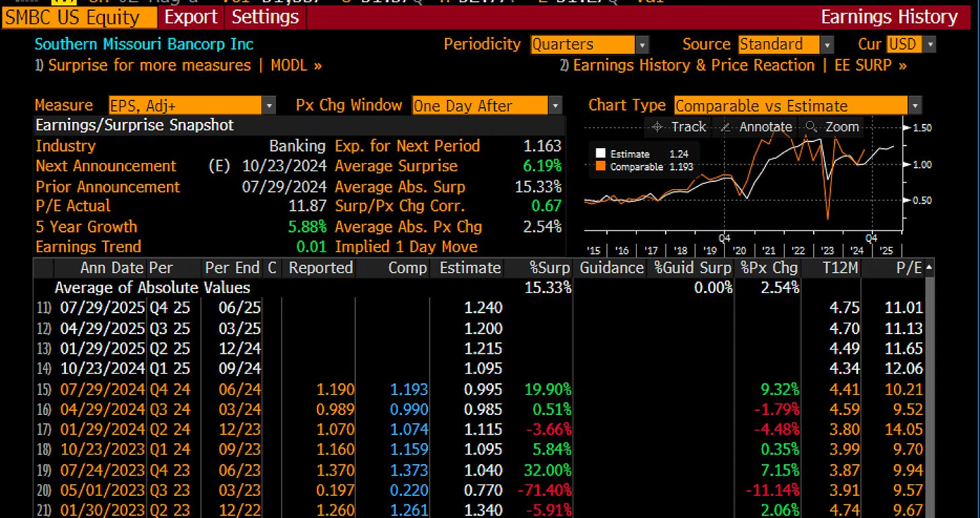Select row 16) dated 04/29/2024

[479, 409]
